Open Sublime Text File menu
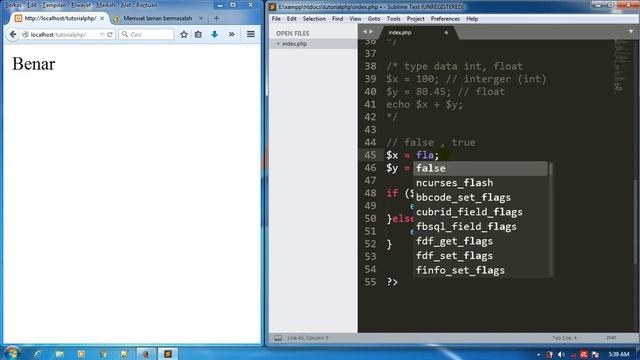640x360 pixels. [276, 19]
